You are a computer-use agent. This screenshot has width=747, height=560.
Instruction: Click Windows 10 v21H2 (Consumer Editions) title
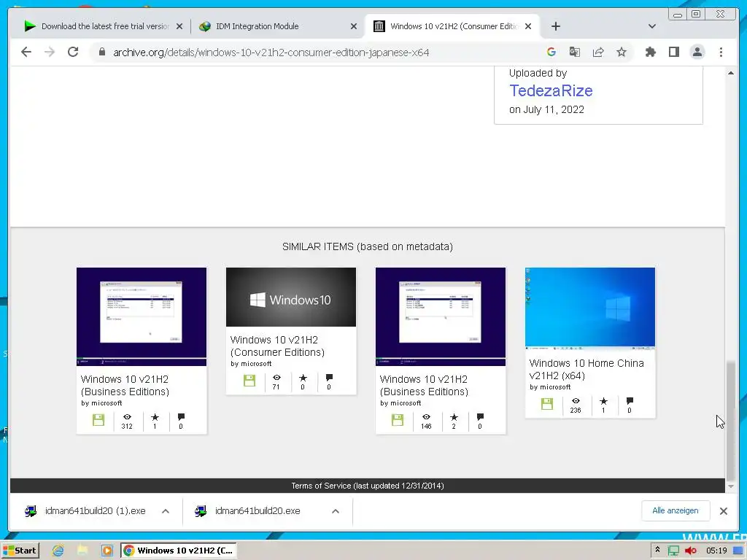click(277, 346)
